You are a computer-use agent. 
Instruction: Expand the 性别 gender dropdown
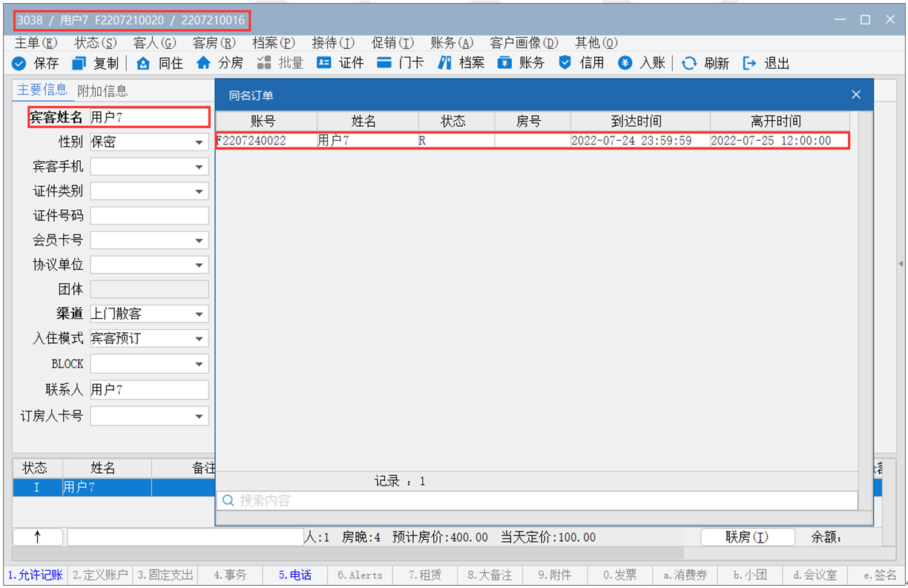[x=199, y=142]
